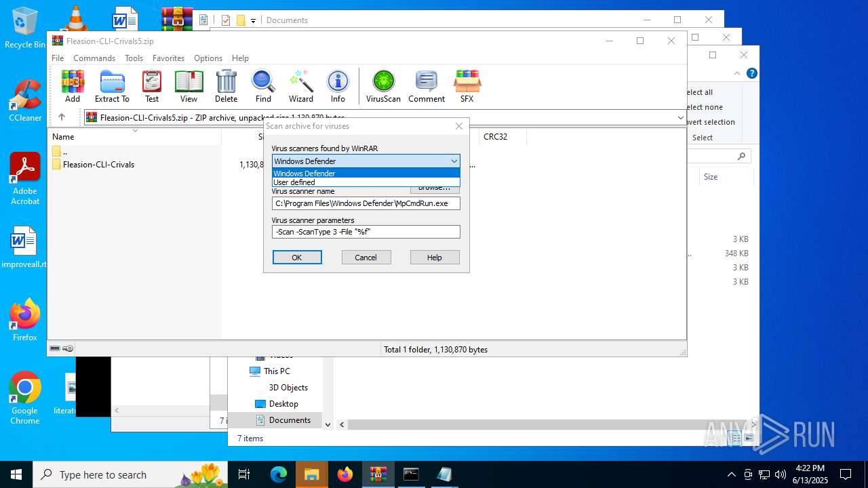Click the Add toolbar icon in WinRAR
Screen dimensions: 868x488
tap(73, 86)
